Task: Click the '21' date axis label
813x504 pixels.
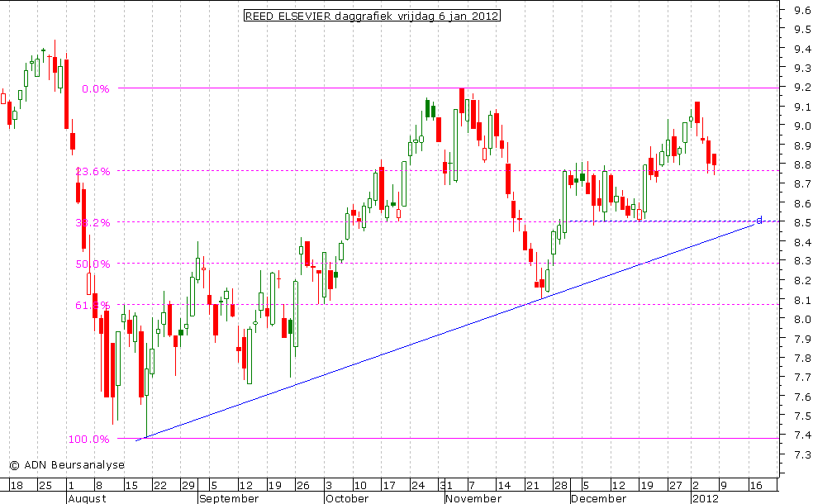Action: point(532,486)
